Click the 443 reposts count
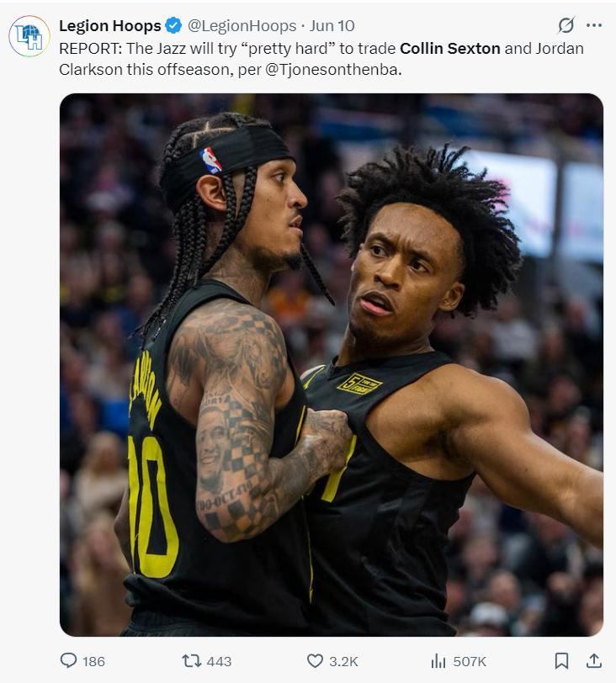This screenshot has height=683, width=616. tap(219, 661)
